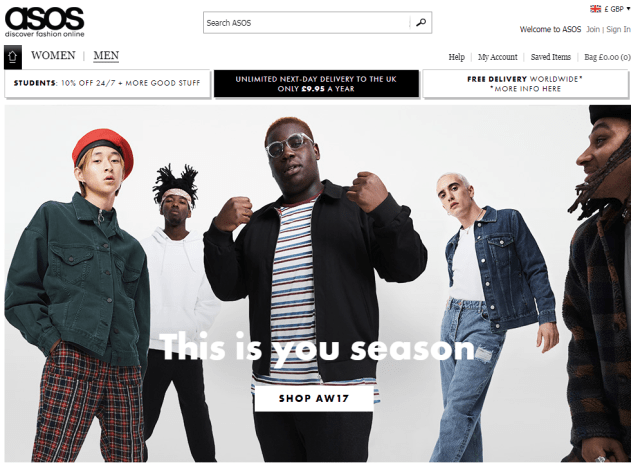Open the Help page
Image resolution: width=640 pixels, height=472 pixels.
pyautogui.click(x=456, y=57)
